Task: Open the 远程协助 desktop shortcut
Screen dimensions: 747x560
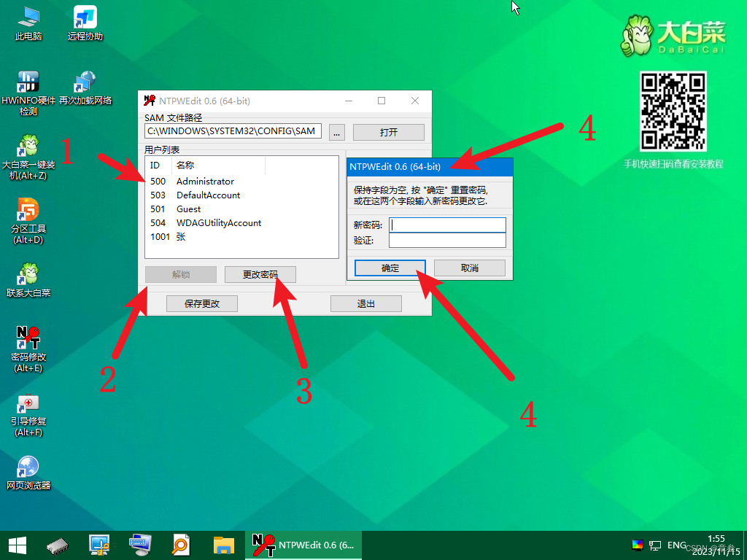Action: pyautogui.click(x=85, y=23)
